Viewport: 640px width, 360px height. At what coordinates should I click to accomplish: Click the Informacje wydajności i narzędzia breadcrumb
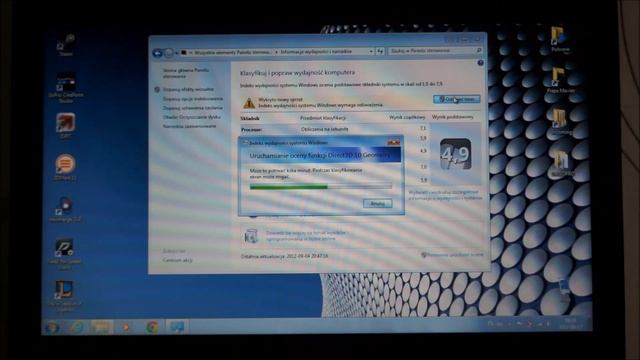point(316,52)
